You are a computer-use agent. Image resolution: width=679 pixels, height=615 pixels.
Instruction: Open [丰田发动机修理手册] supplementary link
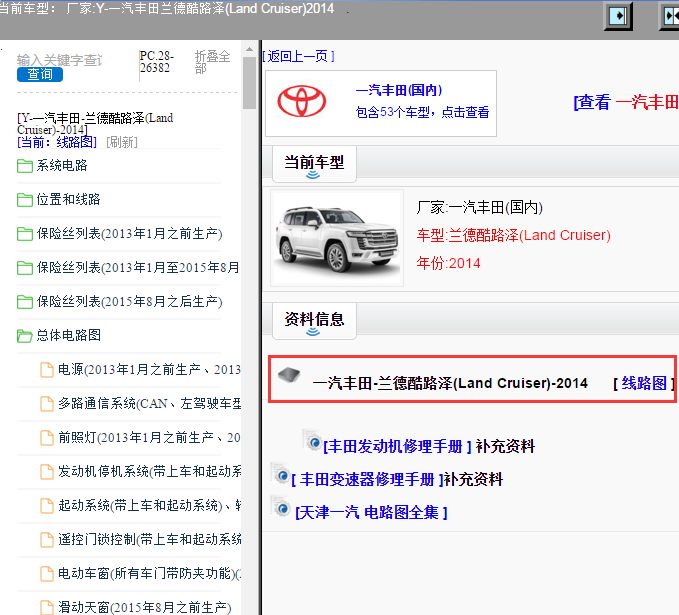coord(398,446)
